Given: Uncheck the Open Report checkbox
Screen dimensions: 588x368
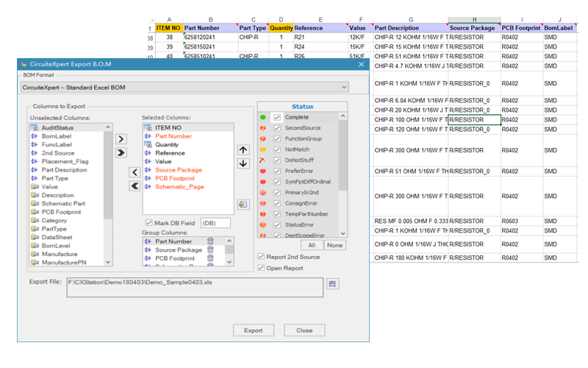Looking at the screenshot, I should 262,267.
